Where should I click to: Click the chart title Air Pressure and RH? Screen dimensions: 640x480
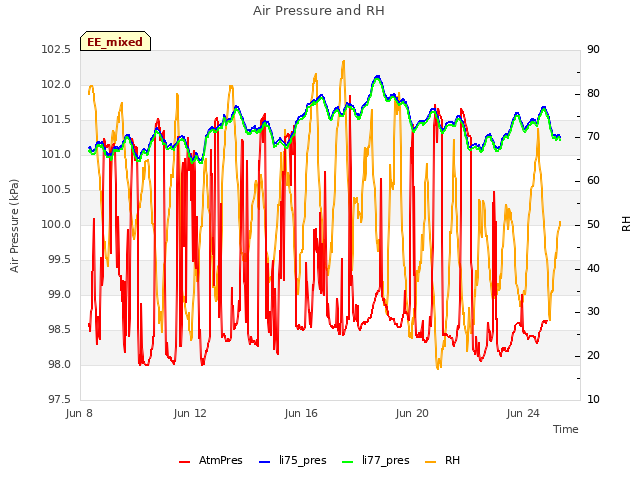(x=319, y=11)
